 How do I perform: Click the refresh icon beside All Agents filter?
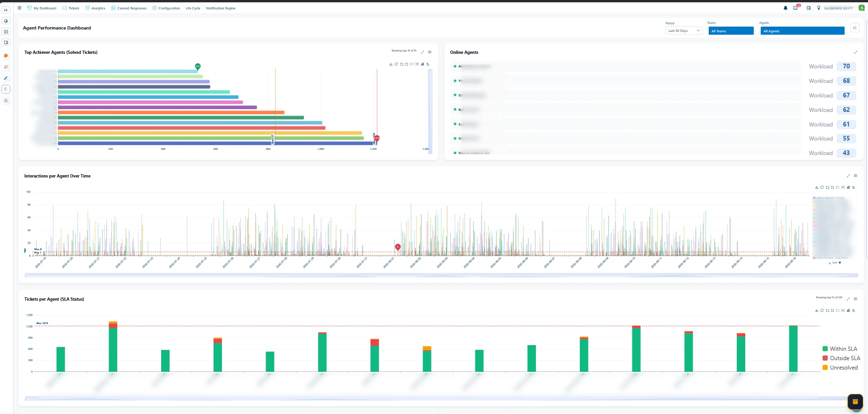[x=854, y=28]
